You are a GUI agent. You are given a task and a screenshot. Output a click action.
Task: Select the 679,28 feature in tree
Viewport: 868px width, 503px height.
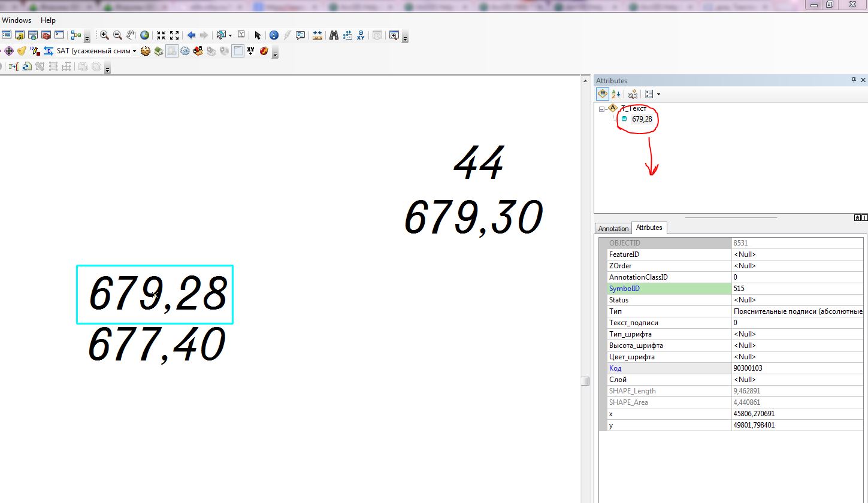tap(642, 119)
